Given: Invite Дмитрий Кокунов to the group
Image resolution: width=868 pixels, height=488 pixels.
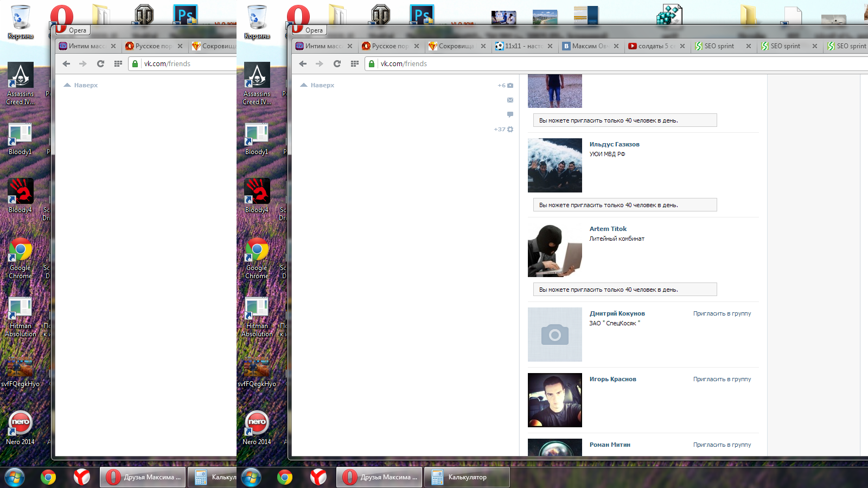Looking at the screenshot, I should pyautogui.click(x=722, y=313).
